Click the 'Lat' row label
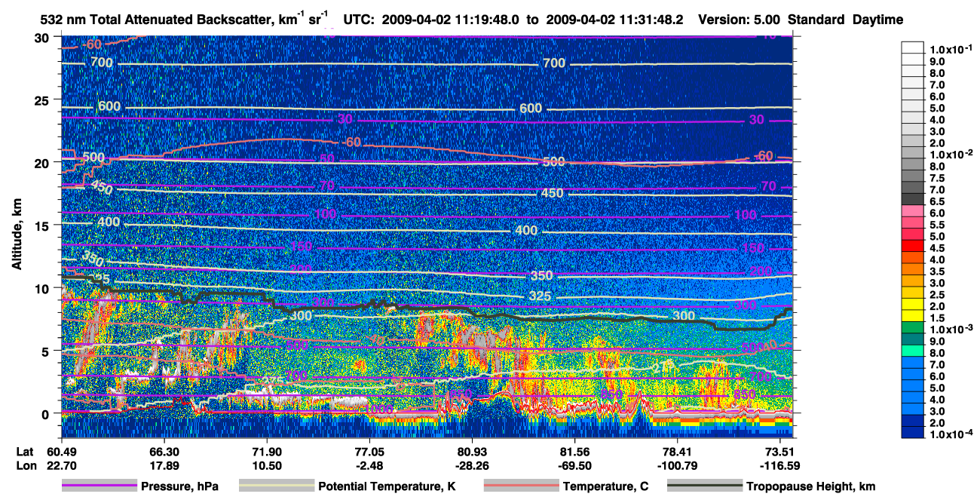 click(x=26, y=452)
